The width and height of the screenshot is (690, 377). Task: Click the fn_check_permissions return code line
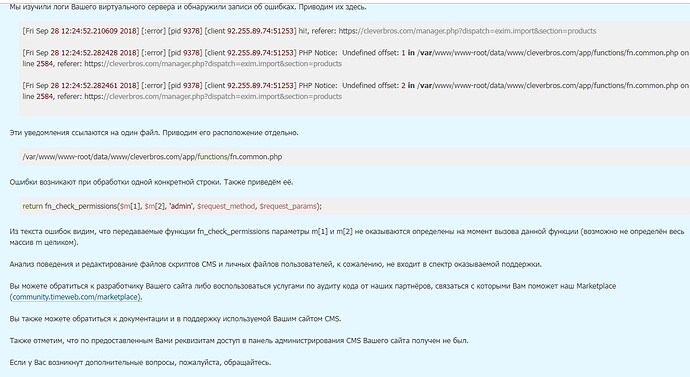[172, 206]
